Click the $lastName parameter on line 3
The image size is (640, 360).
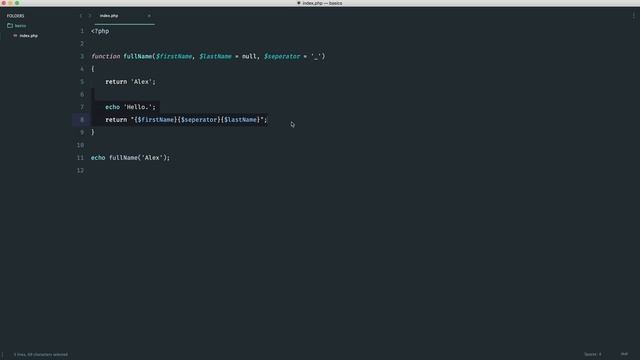tap(216, 56)
